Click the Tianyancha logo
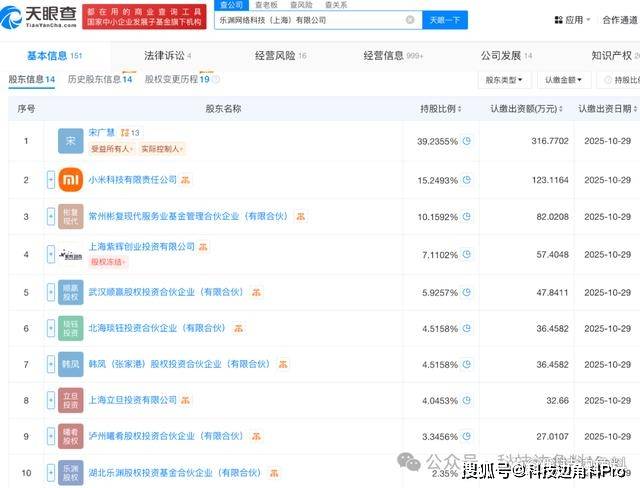Image resolution: width=640 pixels, height=488 pixels. tap(39, 16)
